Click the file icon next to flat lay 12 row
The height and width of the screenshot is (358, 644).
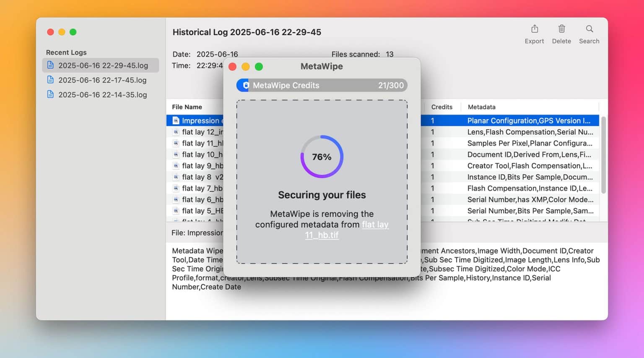pyautogui.click(x=176, y=131)
